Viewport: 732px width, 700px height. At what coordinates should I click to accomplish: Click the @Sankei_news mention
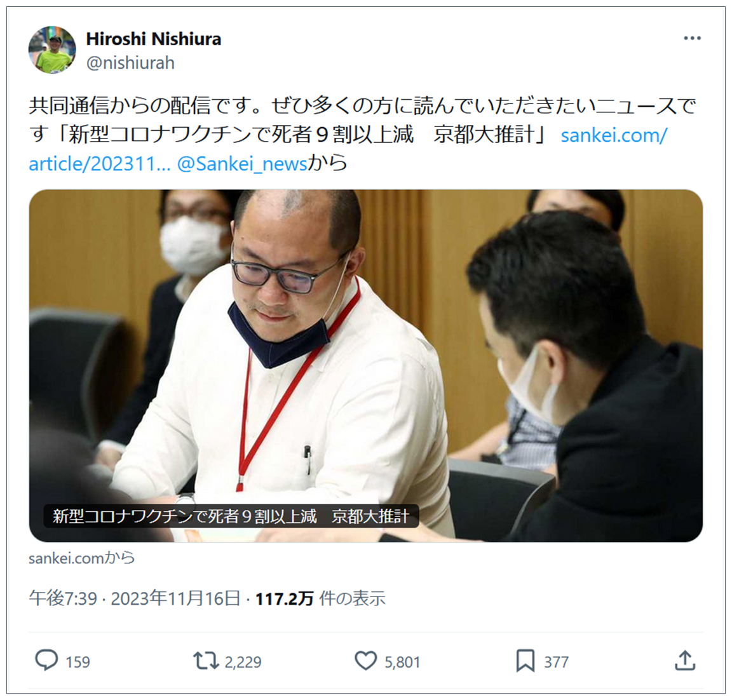(242, 164)
